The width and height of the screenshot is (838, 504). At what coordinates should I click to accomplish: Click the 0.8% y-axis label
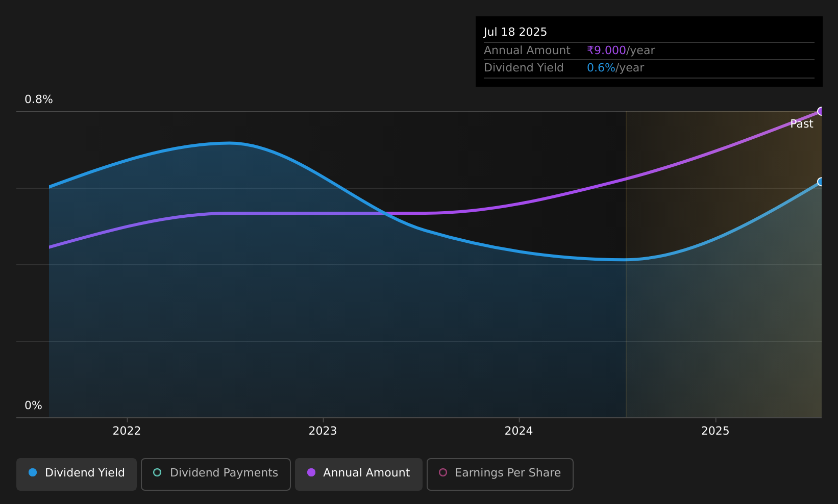[x=39, y=99]
